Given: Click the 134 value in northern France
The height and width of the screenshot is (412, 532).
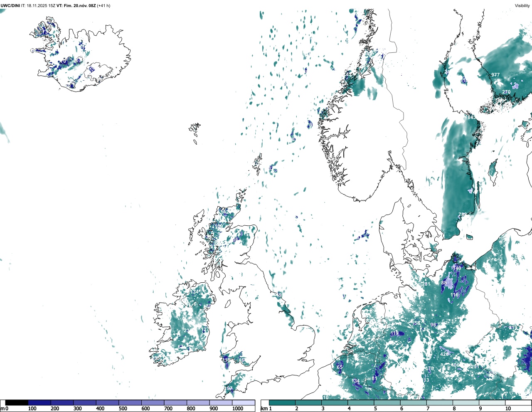Looking at the screenshot, I should (355, 381).
